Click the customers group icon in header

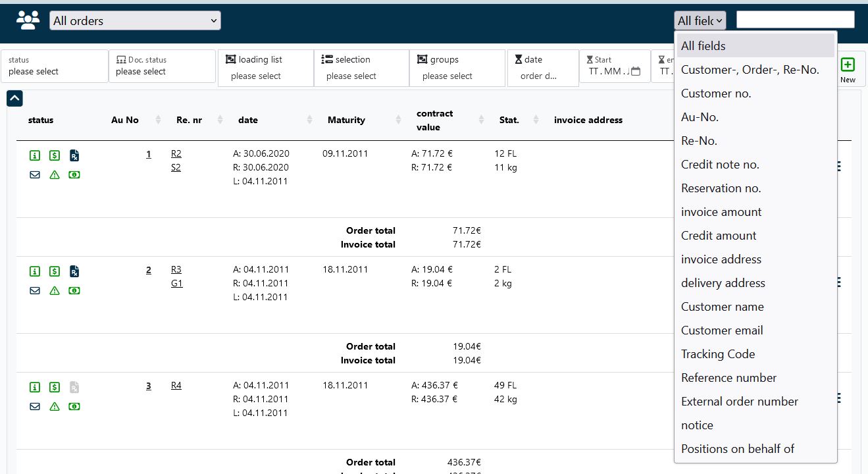pos(28,20)
